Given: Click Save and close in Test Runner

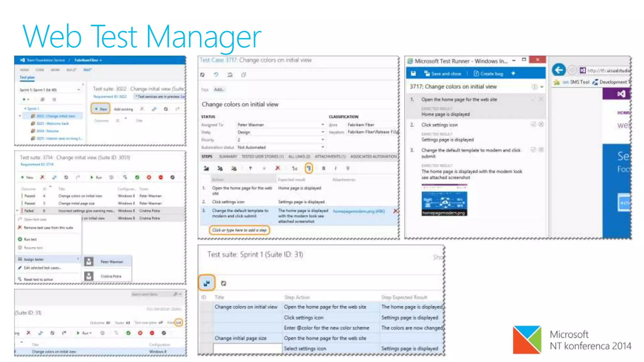Looking at the screenshot, I should click(x=443, y=74).
